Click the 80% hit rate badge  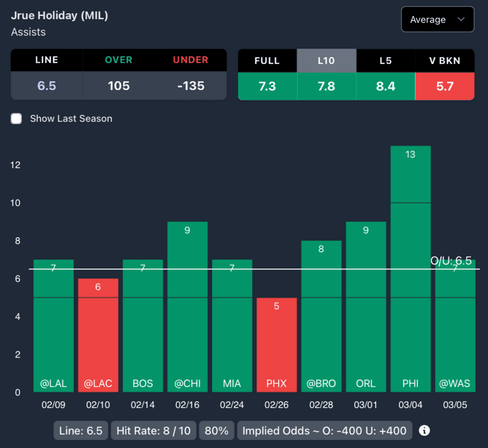tap(216, 431)
